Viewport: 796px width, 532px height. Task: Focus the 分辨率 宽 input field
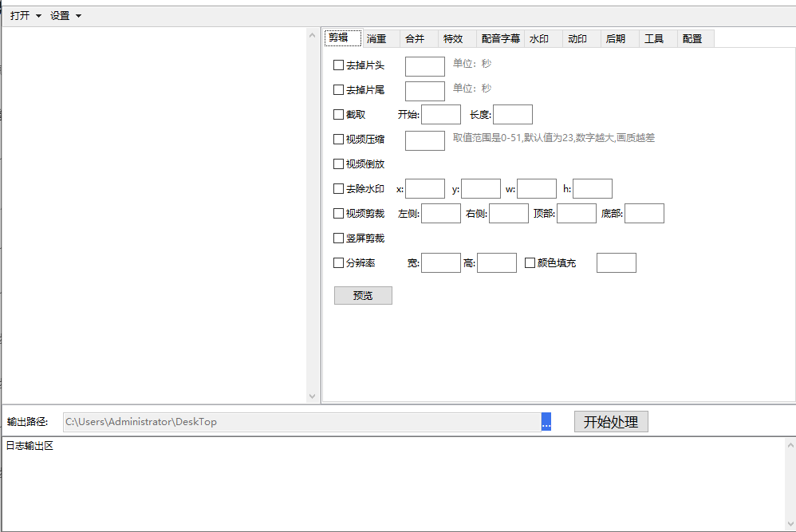[x=441, y=263]
